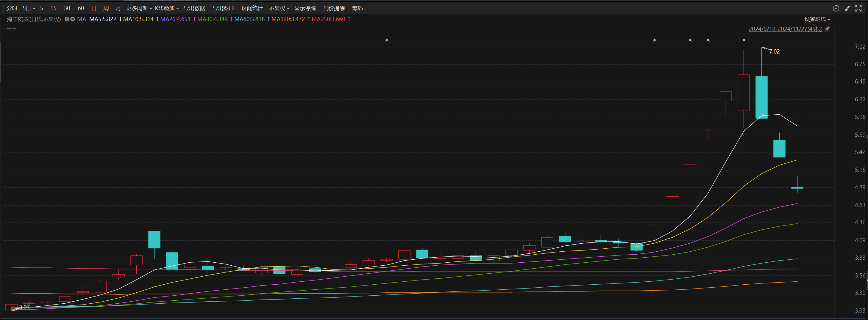Switch to 周 weekly period
The image size is (868, 320).
pyautogui.click(x=106, y=8)
